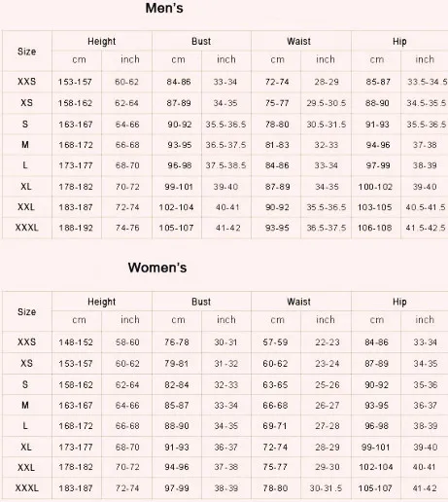Click Men's S waist inch 30.5-31.5
The image size is (448, 502).
pos(327,125)
